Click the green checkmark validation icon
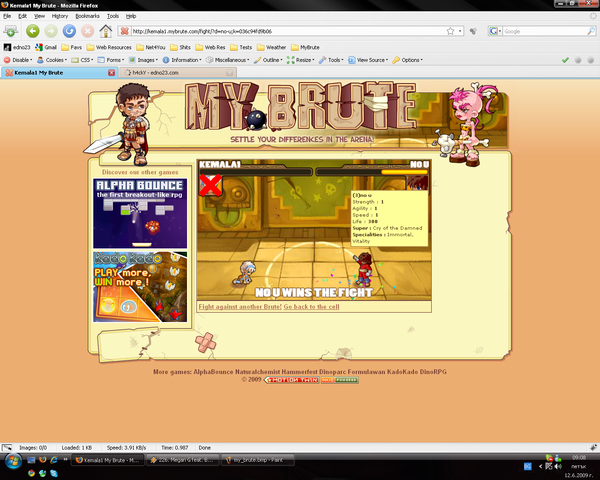Screen dimensions: 600x480 pos(565,60)
